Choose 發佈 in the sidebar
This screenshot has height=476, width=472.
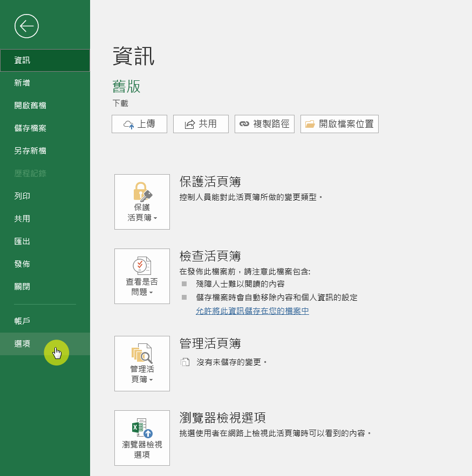[45, 264]
